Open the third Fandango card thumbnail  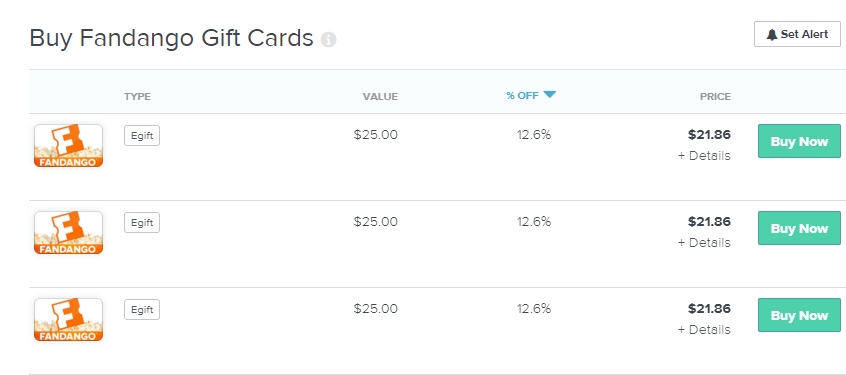[69, 319]
